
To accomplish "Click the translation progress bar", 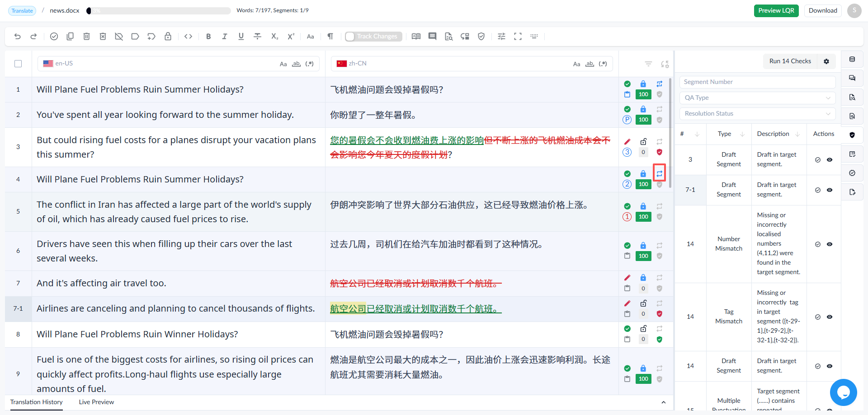I will pos(159,11).
